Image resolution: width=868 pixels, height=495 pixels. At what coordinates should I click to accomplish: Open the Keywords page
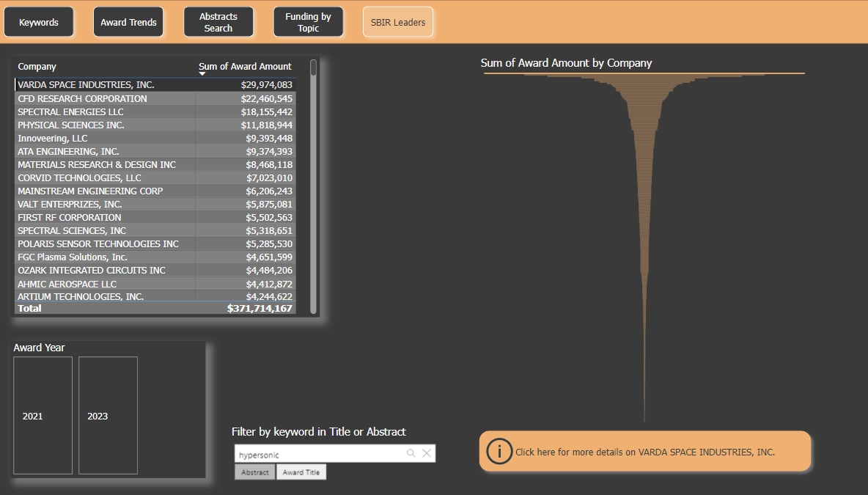(39, 22)
